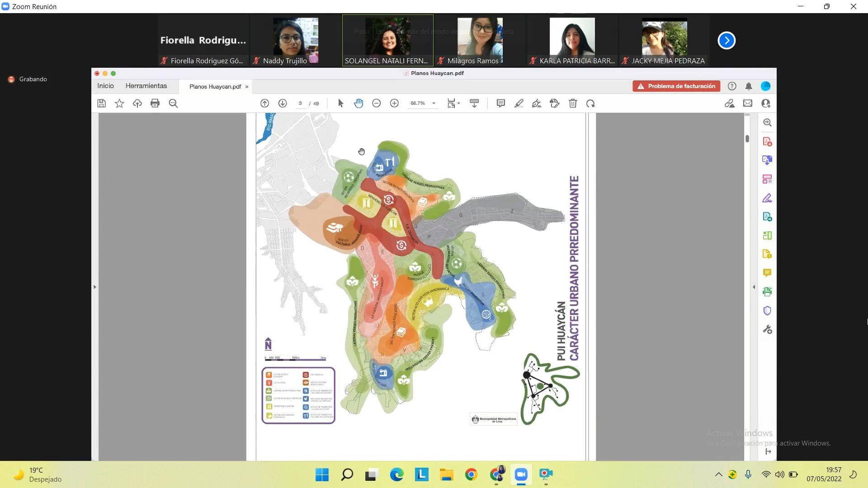Select the highlighter pen tool
Viewport: 868px width, 488px height.
point(519,103)
